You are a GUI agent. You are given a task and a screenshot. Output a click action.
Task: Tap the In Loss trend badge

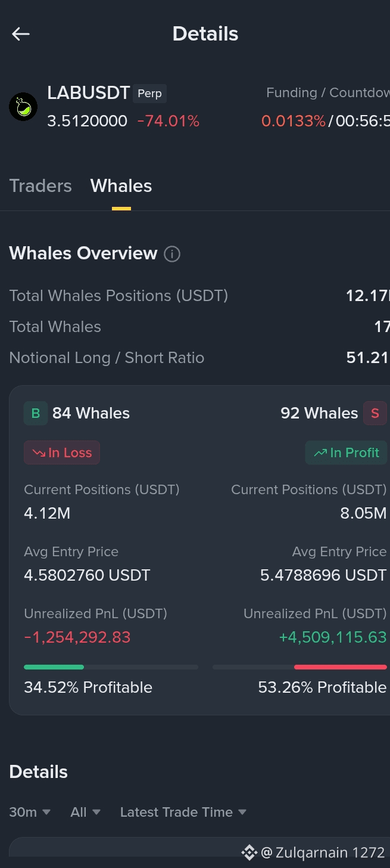tap(62, 452)
